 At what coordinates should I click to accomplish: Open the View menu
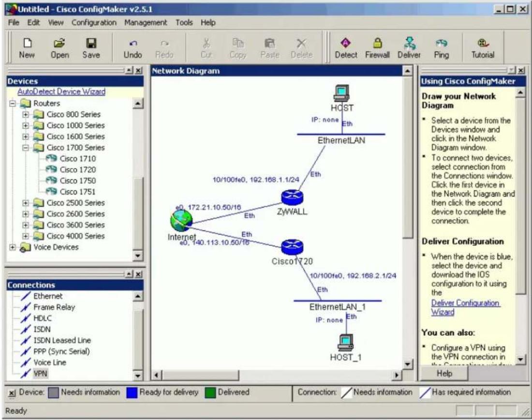tap(56, 22)
